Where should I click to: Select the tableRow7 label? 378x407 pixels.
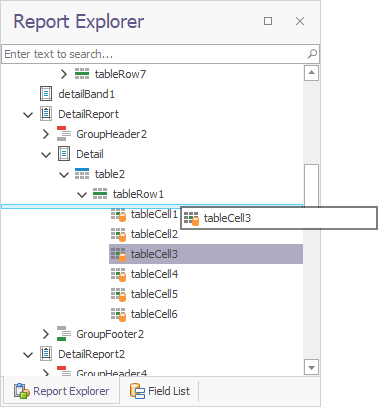[x=120, y=74]
